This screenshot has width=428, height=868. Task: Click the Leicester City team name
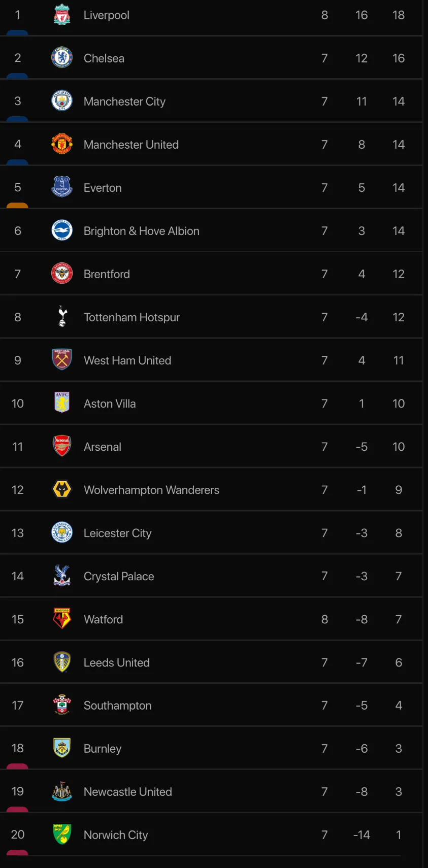click(117, 533)
